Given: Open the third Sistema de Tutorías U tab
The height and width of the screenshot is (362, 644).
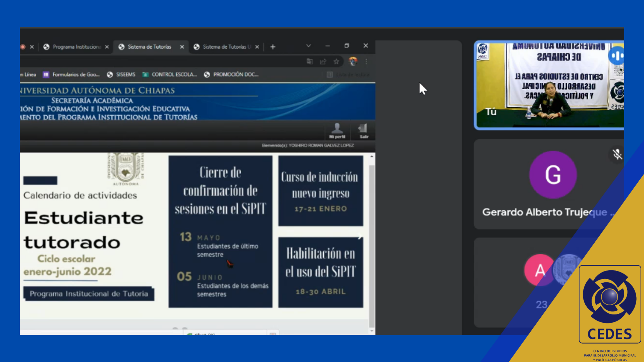Looking at the screenshot, I should pyautogui.click(x=226, y=47).
